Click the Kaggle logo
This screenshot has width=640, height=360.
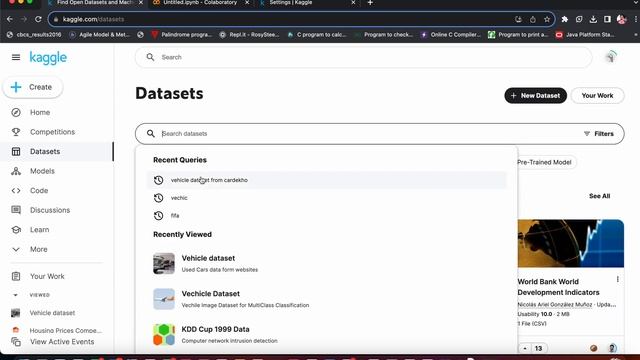coord(48,58)
